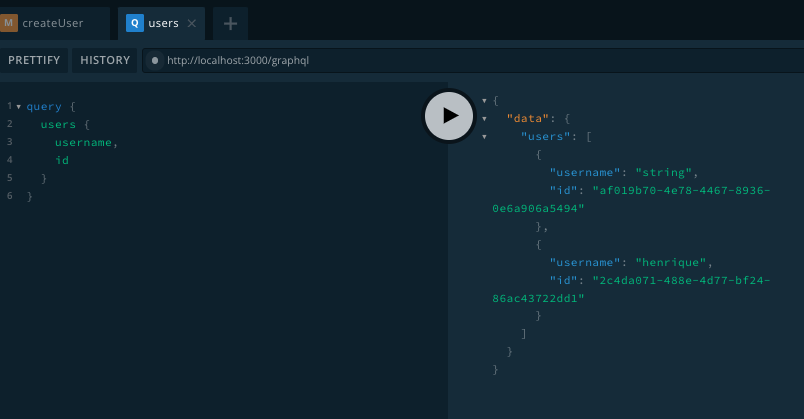Run the query with the play button
This screenshot has width=804, height=419.
[449, 116]
